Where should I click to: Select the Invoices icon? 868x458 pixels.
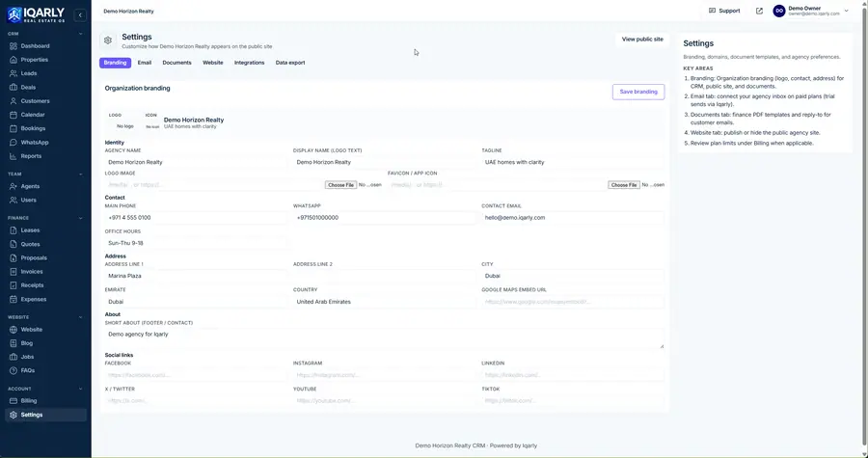point(14,272)
